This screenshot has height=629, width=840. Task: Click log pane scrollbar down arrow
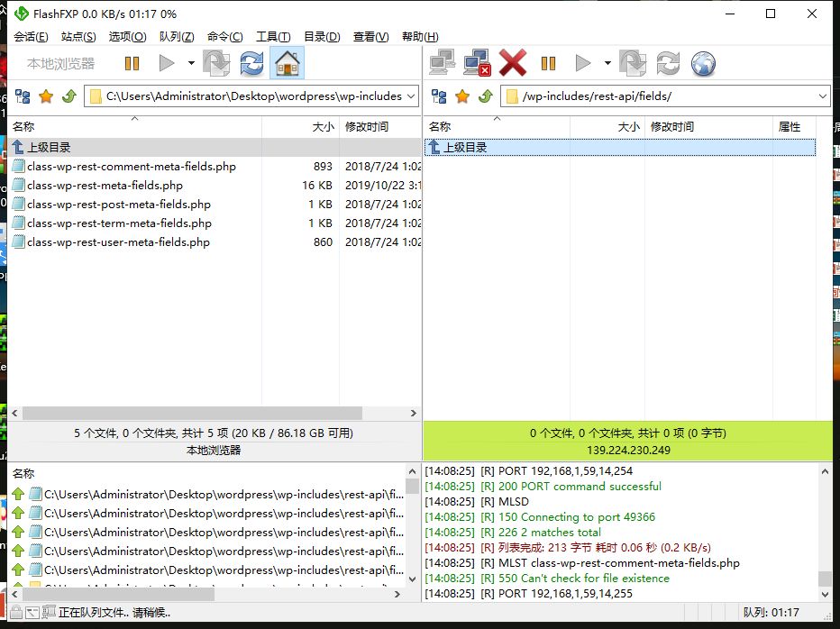click(825, 594)
